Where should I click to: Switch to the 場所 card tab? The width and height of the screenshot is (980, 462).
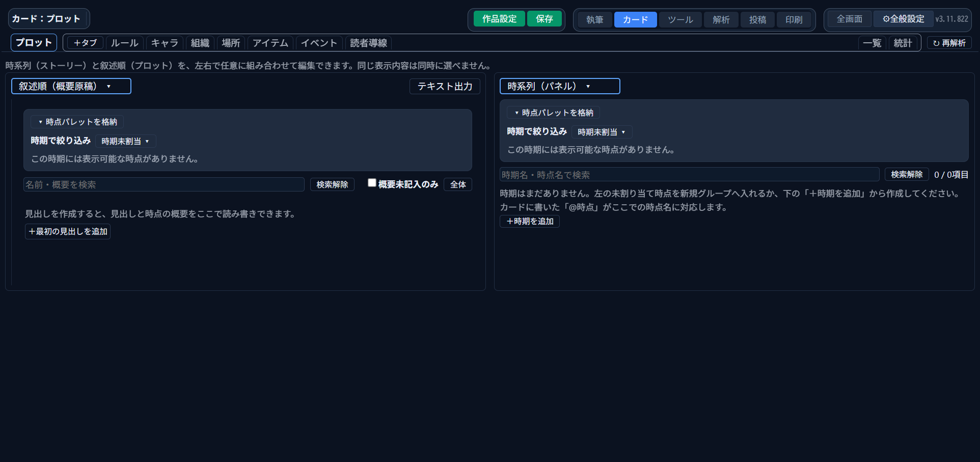(x=231, y=43)
